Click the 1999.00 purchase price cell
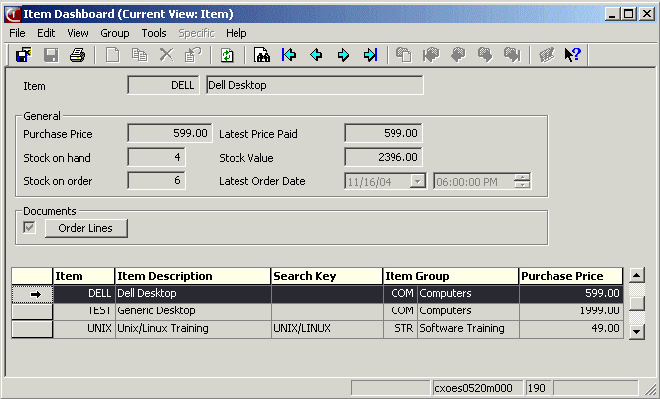Image resolution: width=660 pixels, height=399 pixels. pyautogui.click(x=571, y=311)
